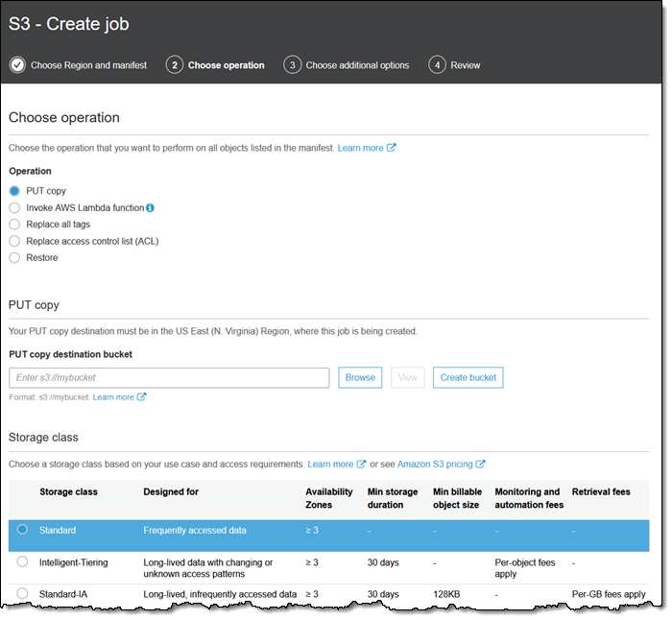This screenshot has height=620, width=672.
Task: Click the Storage class column header
Action: tap(68, 492)
